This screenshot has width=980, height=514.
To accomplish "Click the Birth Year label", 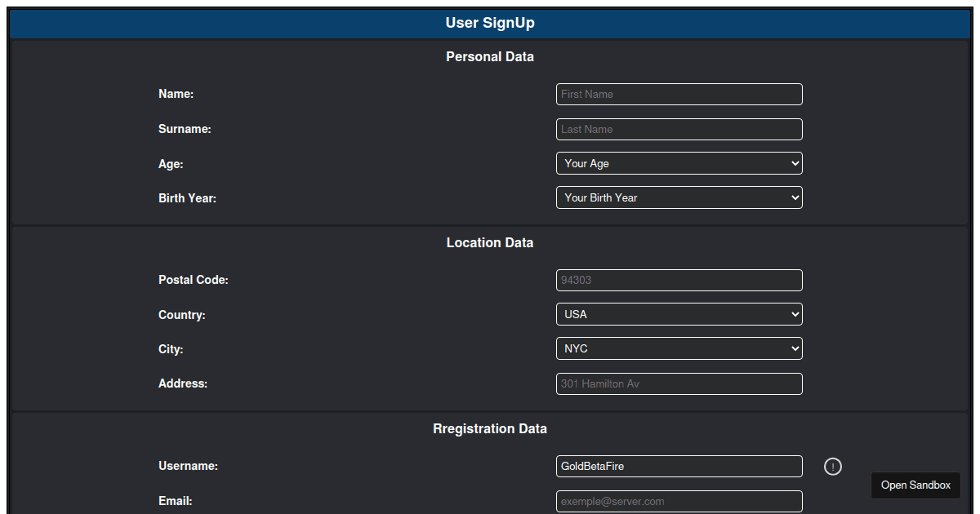I will pos(187,198).
